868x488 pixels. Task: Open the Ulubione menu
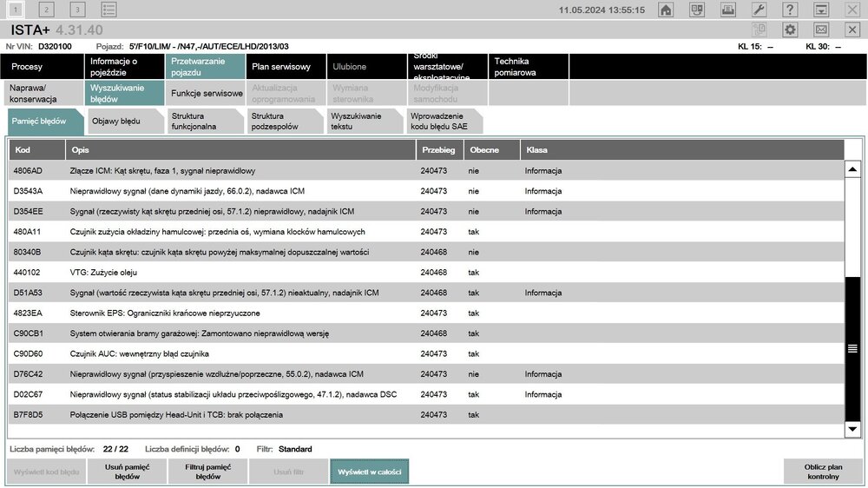tap(366, 67)
